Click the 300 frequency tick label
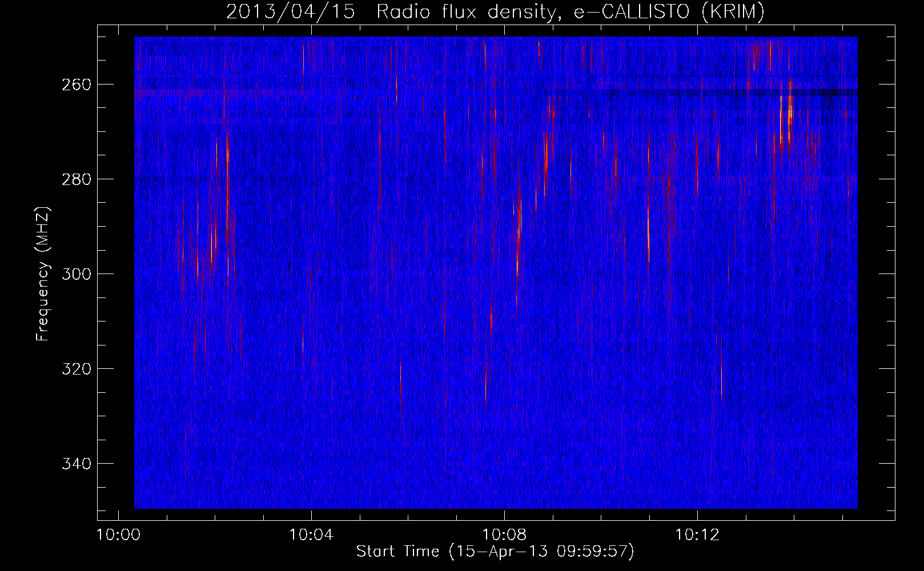This screenshot has height=571, width=924. pyautogui.click(x=77, y=274)
